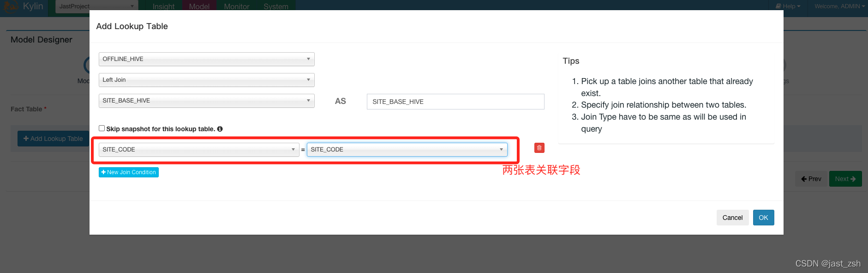
Task: Click the Tips heading text
Action: [x=571, y=61]
